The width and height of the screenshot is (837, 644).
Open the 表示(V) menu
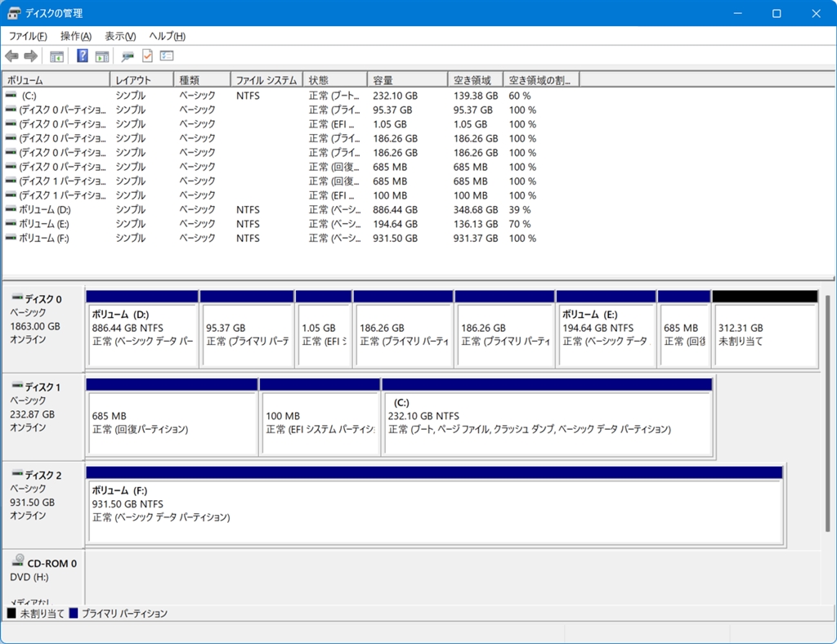point(119,36)
